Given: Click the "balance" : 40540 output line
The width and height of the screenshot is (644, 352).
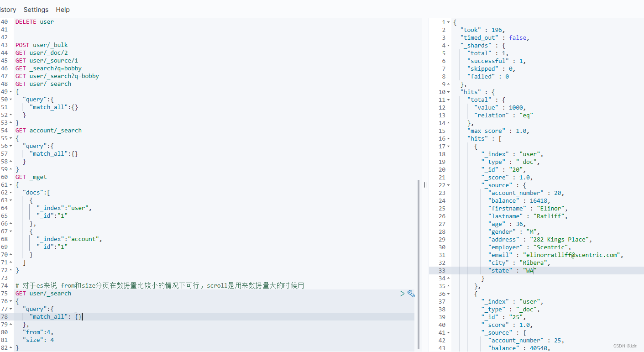Looking at the screenshot, I should 519,348.
